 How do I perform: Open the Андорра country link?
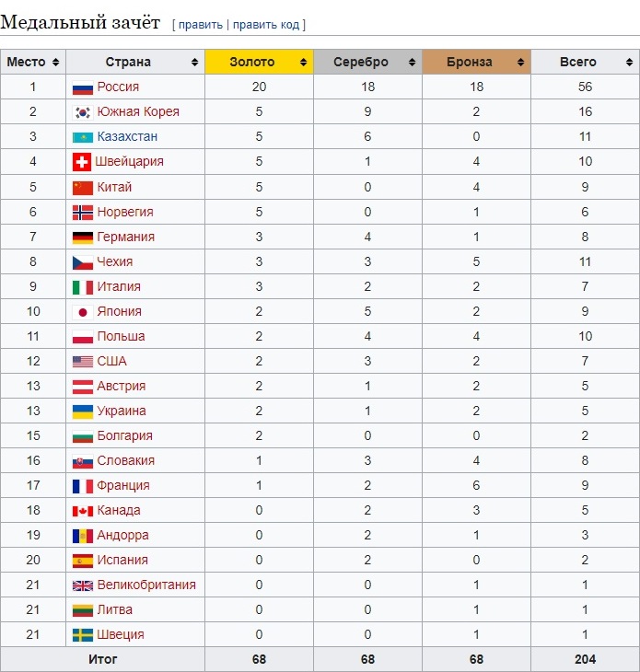pyautogui.click(x=122, y=535)
